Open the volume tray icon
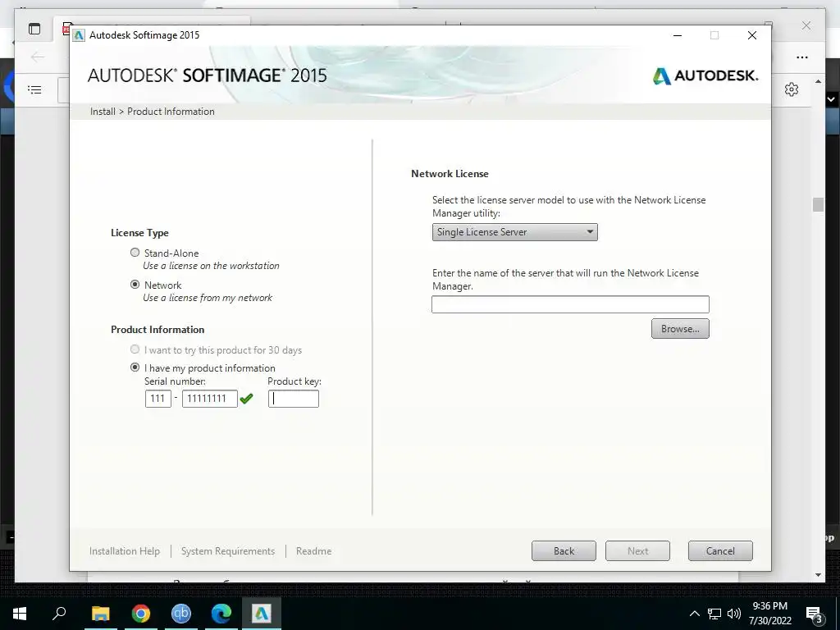Screen dimensions: 840x630 pos(734,614)
